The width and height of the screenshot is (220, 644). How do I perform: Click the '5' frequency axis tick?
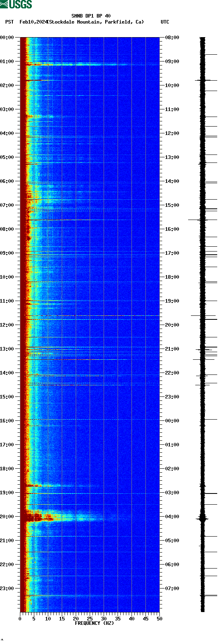click(34, 619)
